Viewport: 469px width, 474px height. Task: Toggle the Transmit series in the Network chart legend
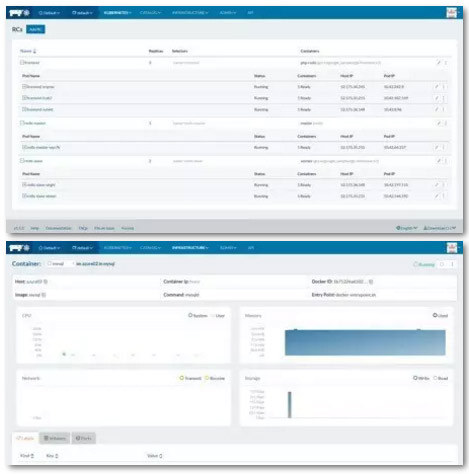[191, 378]
